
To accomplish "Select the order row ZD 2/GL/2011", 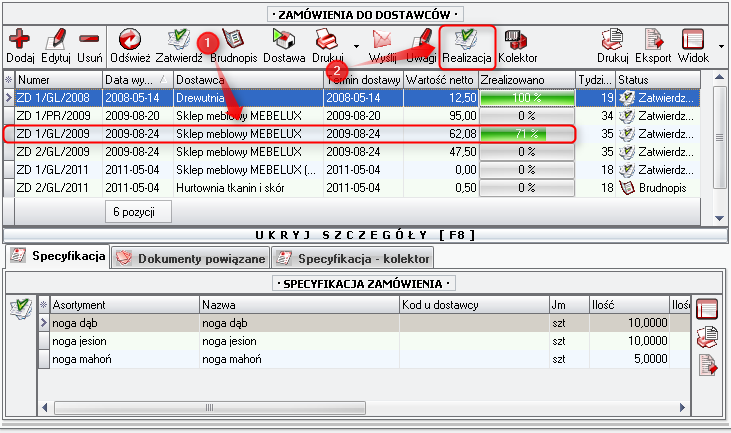I will tap(50, 187).
